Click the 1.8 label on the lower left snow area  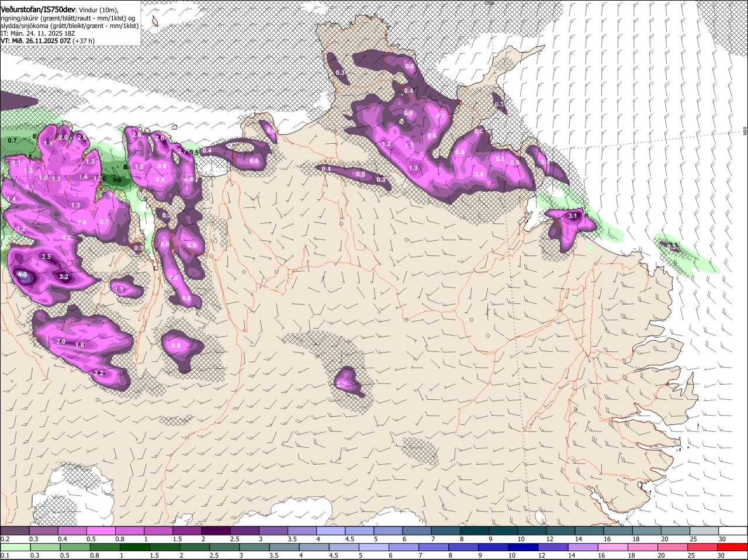(x=80, y=345)
